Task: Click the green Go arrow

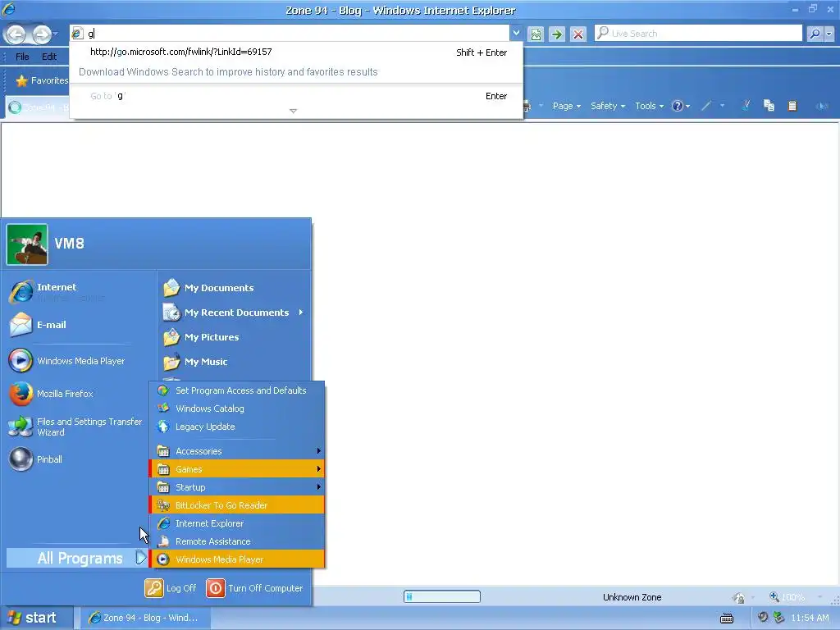Action: click(557, 34)
